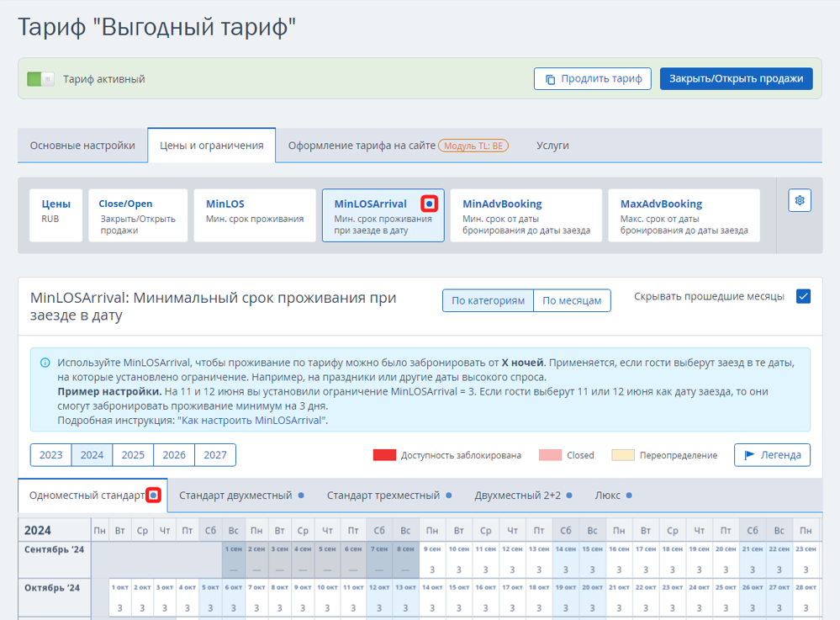Screen dimensions: 840x620
Task: Switch view to По месяцам
Action: pyautogui.click(x=572, y=300)
